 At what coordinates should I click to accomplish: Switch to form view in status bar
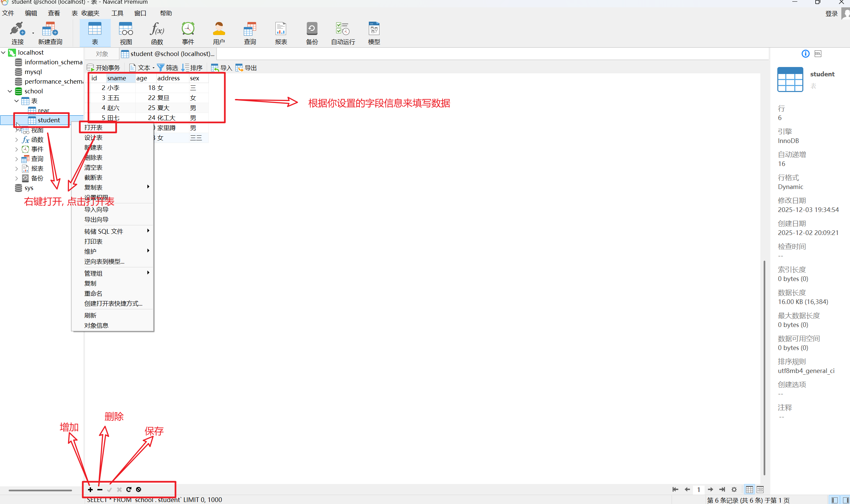coord(760,489)
